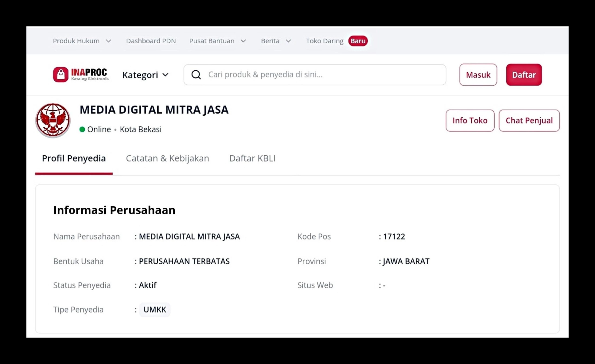Click the red Baru badge
Image resolution: width=595 pixels, height=364 pixels.
click(x=358, y=41)
